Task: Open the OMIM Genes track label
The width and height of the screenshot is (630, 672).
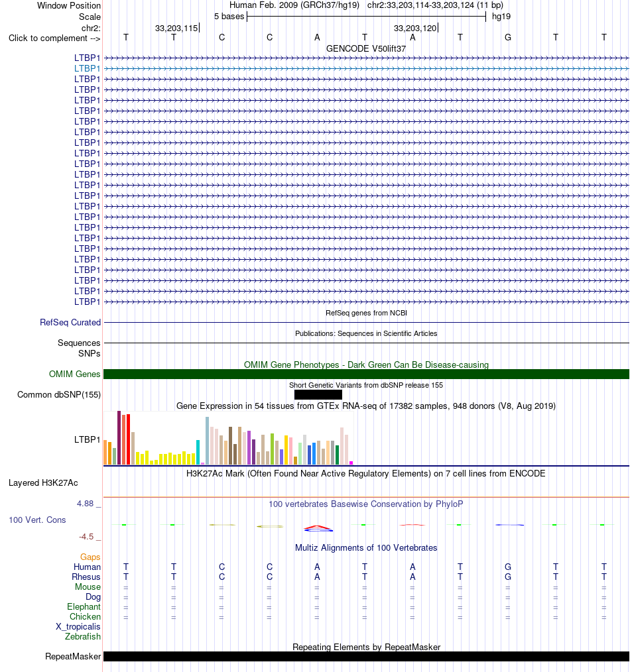Action: [x=75, y=374]
